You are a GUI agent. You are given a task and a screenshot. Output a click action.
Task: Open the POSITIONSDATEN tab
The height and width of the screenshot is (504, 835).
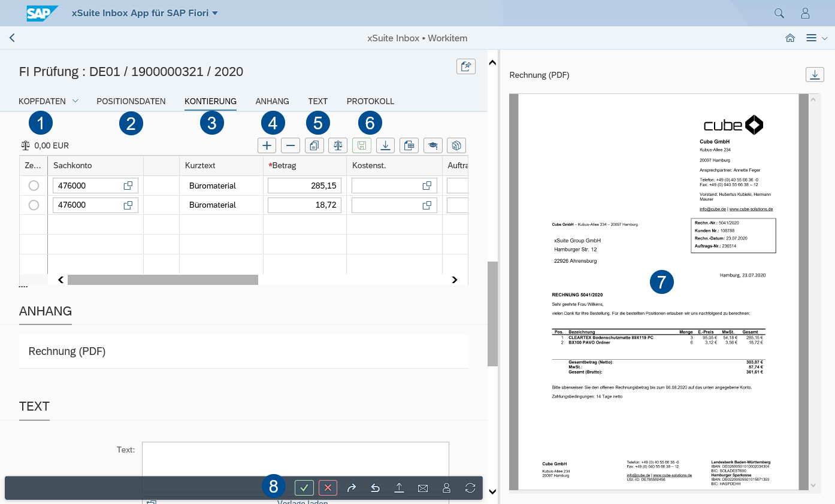pyautogui.click(x=131, y=101)
